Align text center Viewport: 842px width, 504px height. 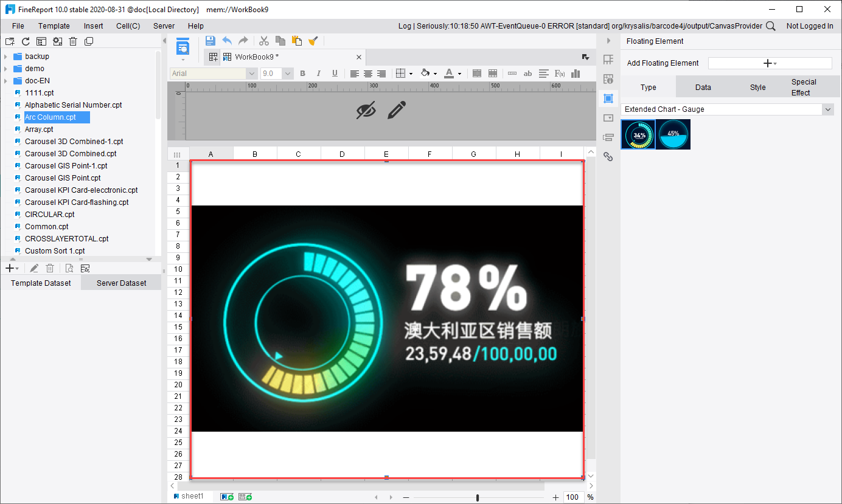(368, 74)
